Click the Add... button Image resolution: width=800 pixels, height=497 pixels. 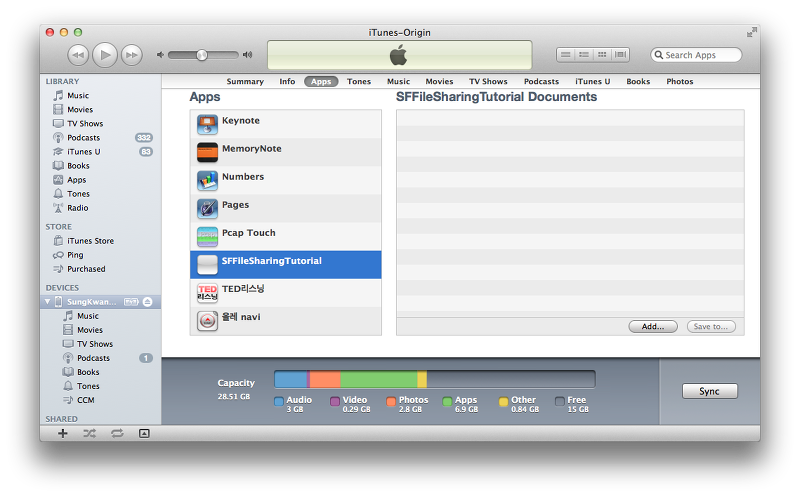point(653,327)
